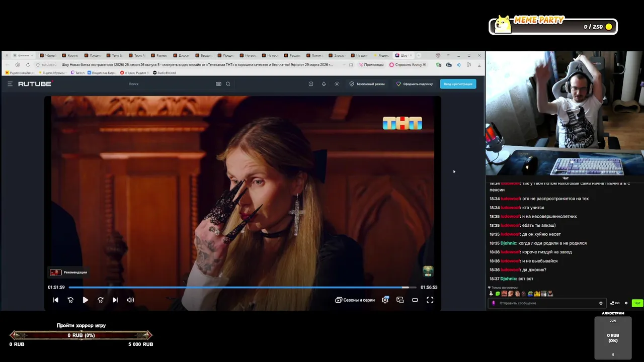The width and height of the screenshot is (644, 362).
Task: Open the Rutube hamburger menu
Action: [10, 84]
